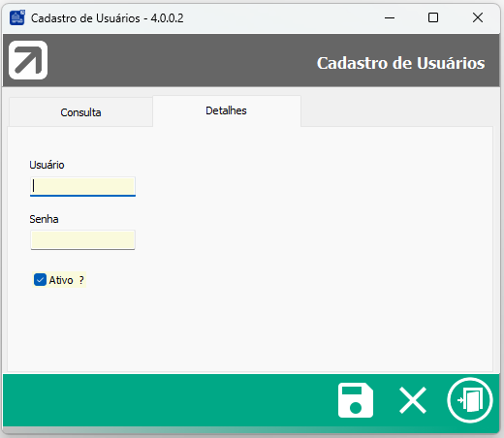Maximize the Cadastro de Usuários window
The image size is (504, 438).
click(433, 17)
